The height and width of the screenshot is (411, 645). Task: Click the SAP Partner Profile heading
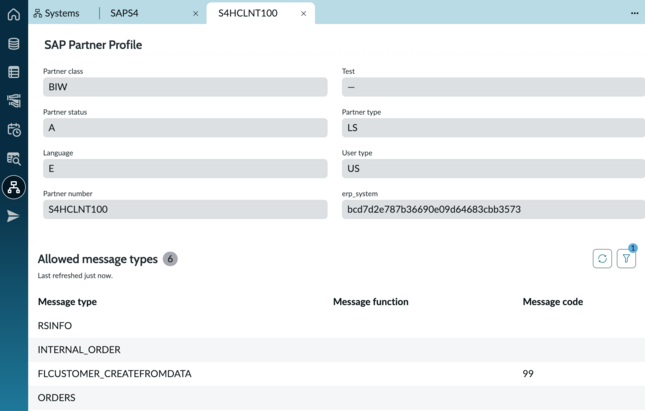click(93, 45)
